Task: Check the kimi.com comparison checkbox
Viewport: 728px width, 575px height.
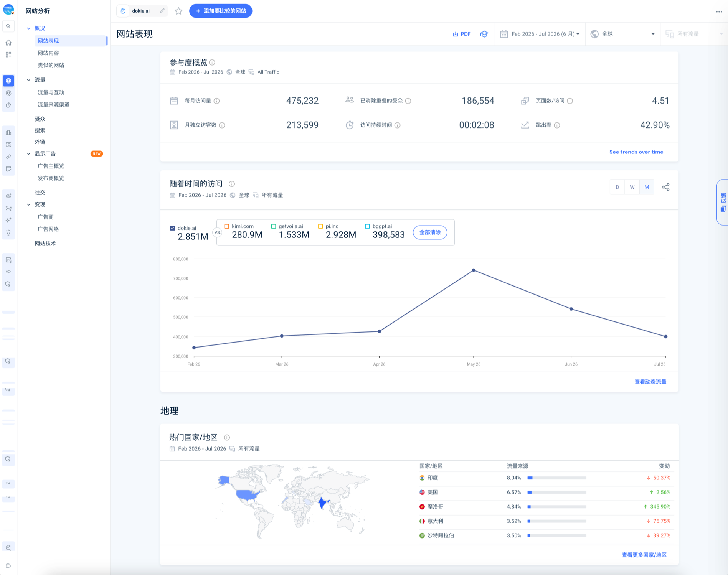Action: (x=227, y=226)
